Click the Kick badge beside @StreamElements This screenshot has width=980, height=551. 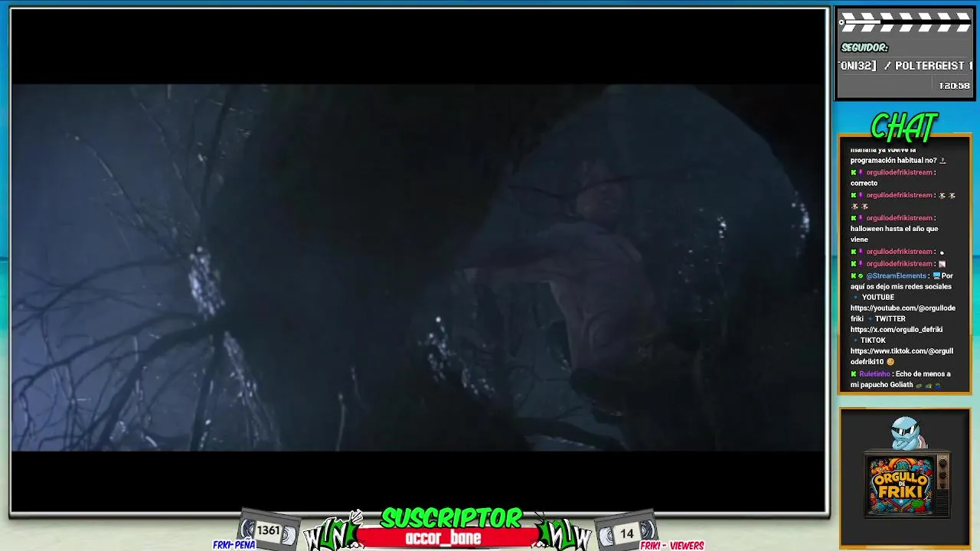pyautogui.click(x=854, y=275)
